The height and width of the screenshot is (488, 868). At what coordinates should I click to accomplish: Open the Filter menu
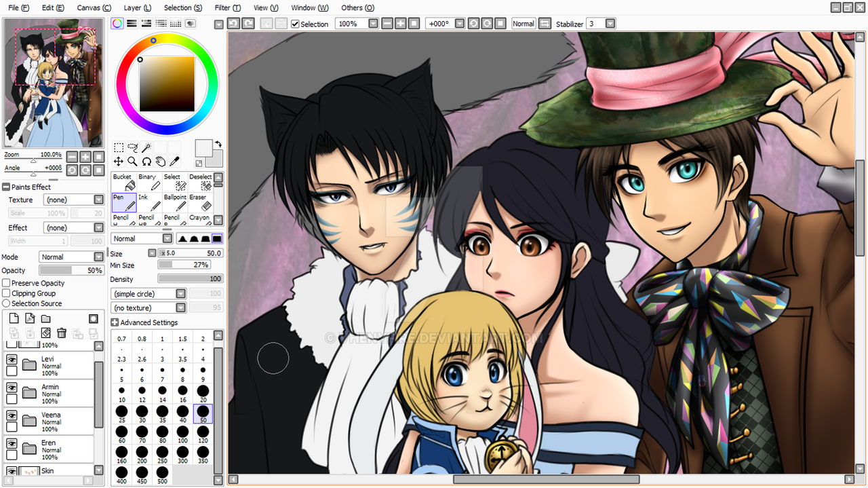click(x=227, y=7)
